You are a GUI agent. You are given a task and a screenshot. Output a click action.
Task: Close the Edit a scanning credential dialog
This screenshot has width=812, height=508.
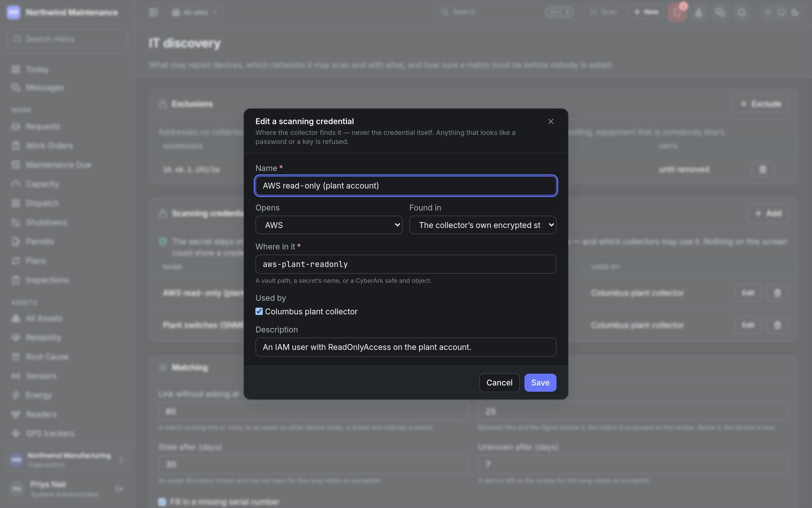click(x=551, y=121)
